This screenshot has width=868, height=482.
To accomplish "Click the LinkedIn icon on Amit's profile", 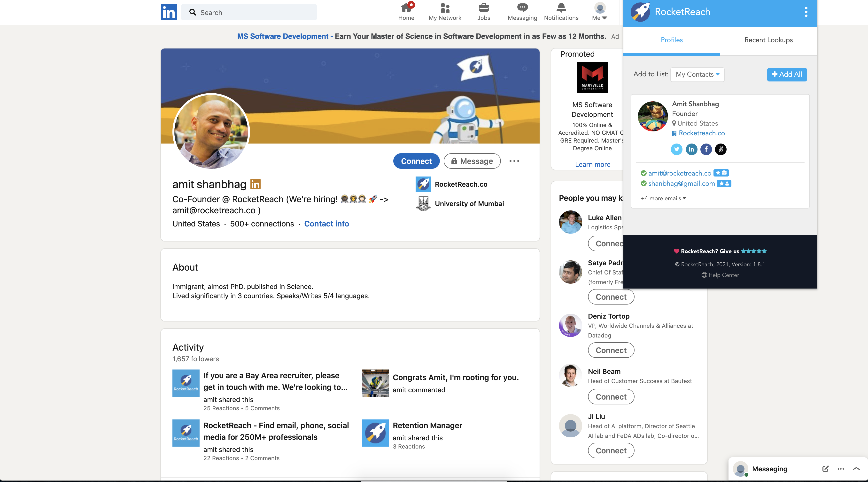I will (691, 149).
